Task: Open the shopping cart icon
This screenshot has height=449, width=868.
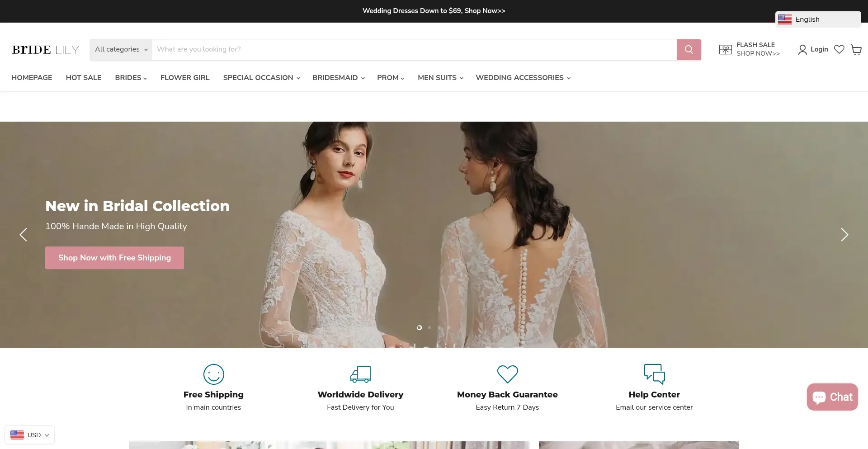Action: pos(856,50)
